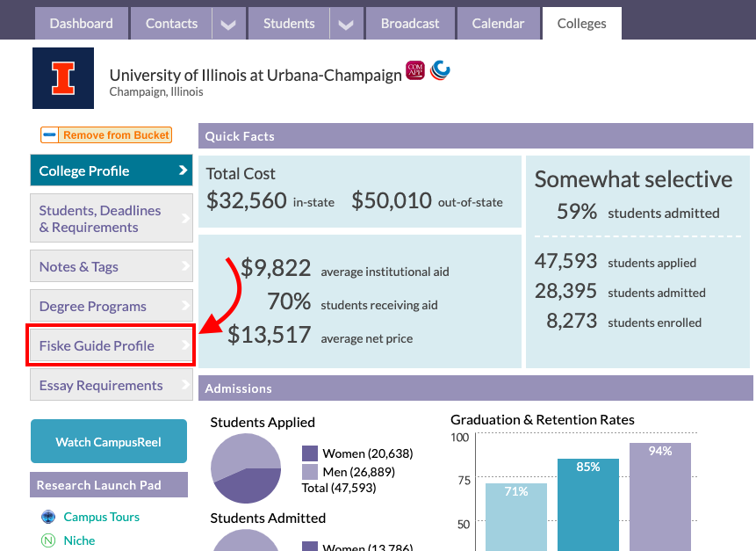Switch to the Students tab
756x551 pixels.
click(x=289, y=24)
